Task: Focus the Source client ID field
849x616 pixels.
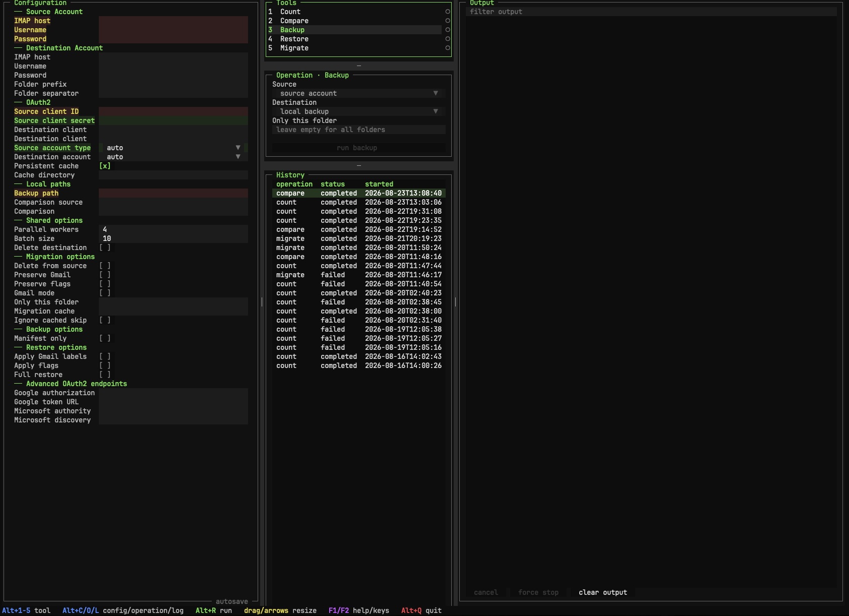Action: (x=173, y=111)
